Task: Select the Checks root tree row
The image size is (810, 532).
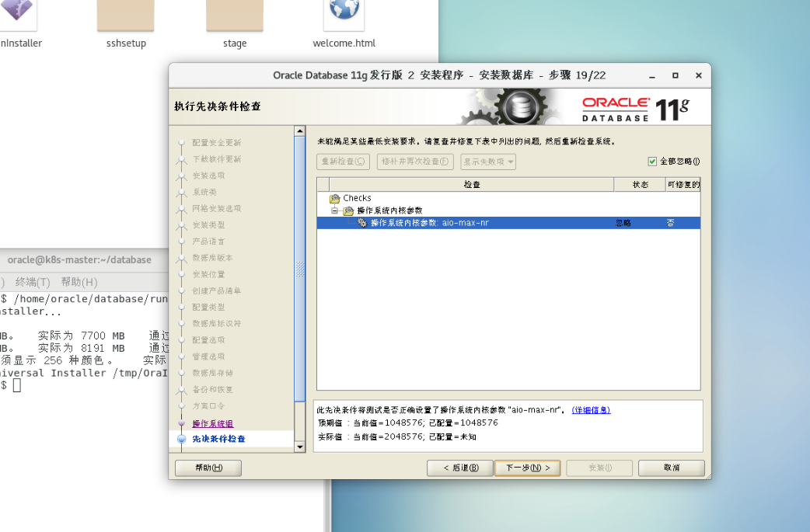Action: [x=508, y=198]
